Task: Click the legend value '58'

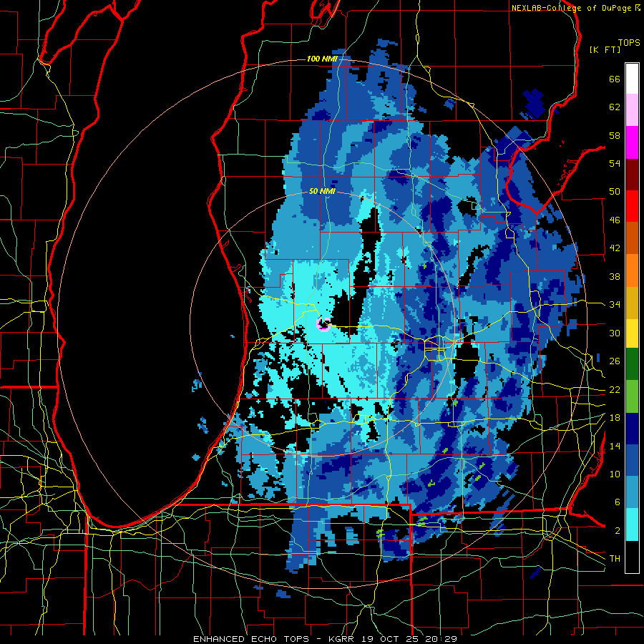Action: click(615, 135)
